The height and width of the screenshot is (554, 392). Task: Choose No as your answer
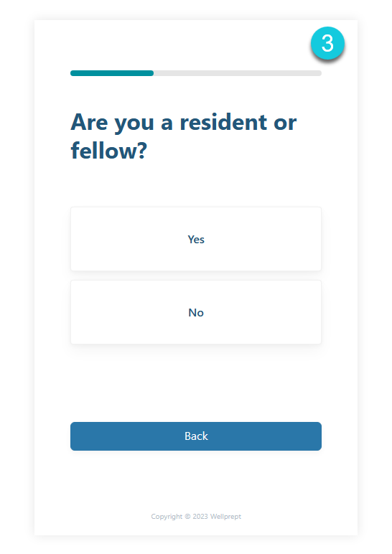click(x=196, y=312)
